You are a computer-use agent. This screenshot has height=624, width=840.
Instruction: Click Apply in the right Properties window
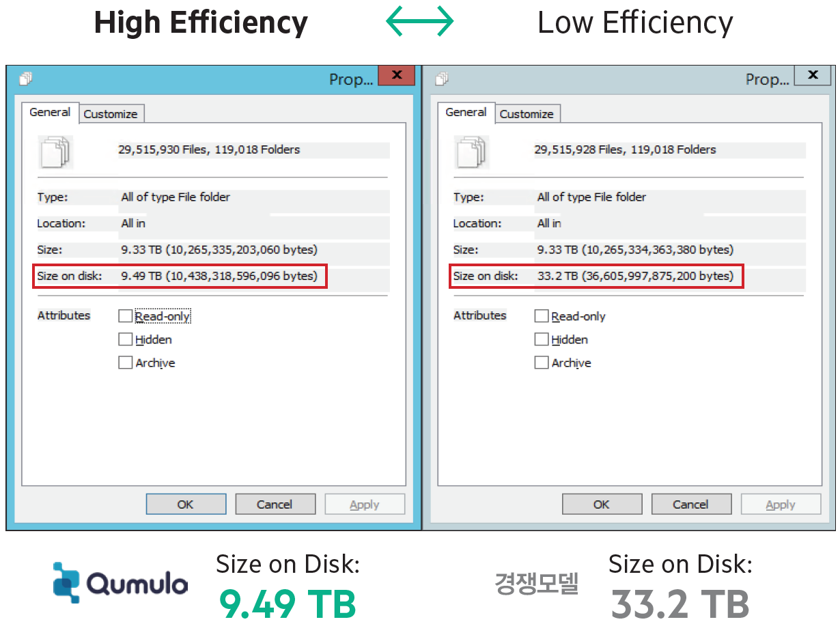(x=781, y=505)
